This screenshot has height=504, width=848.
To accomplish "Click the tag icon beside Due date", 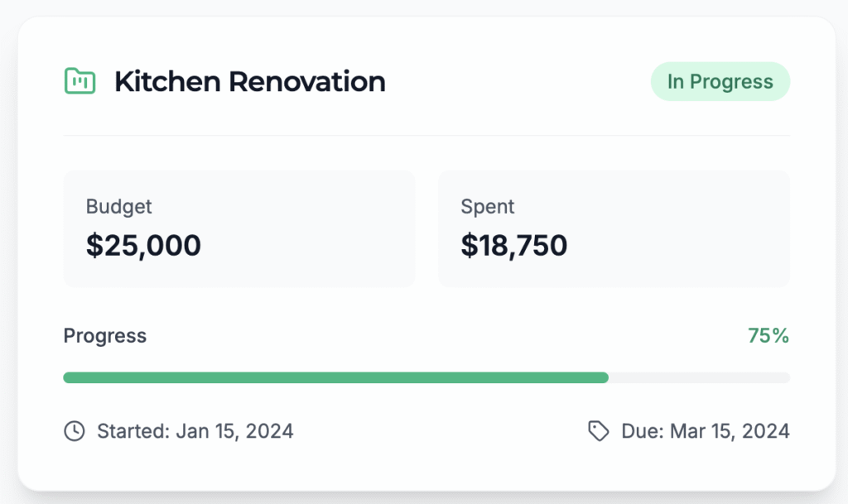I will (598, 431).
